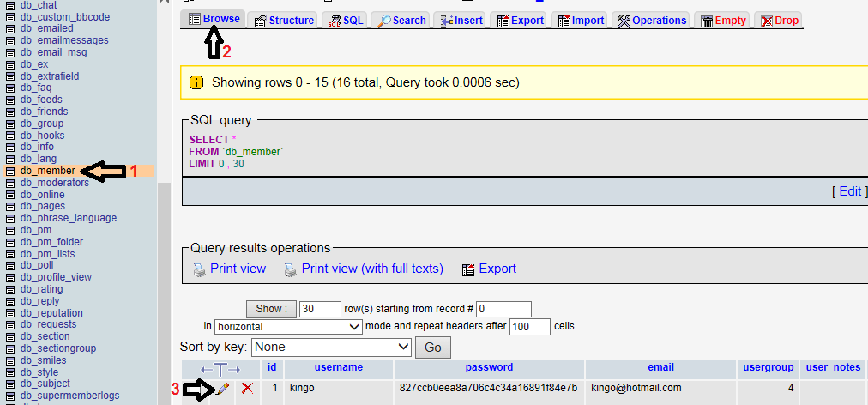Open Print view (with full texts) link
This screenshot has width=868, height=405.
click(372, 269)
